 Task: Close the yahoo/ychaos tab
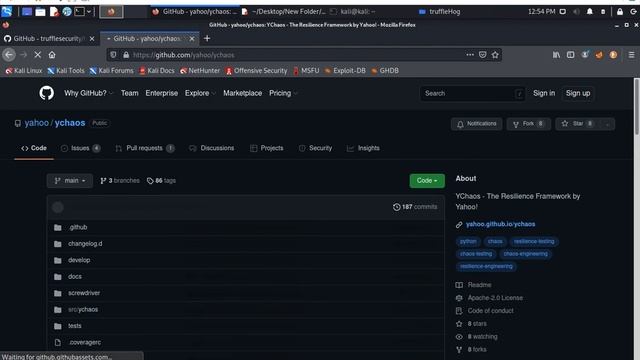pos(192,39)
